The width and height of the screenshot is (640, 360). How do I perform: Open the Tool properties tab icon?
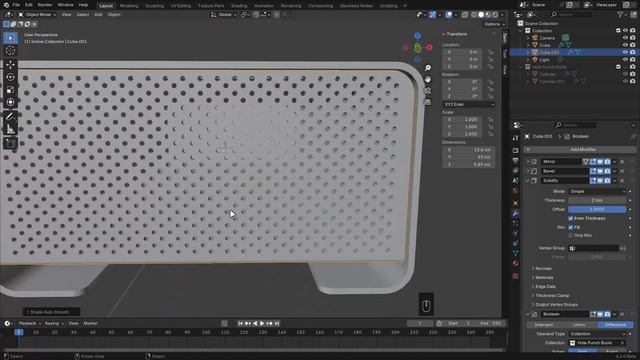click(516, 138)
